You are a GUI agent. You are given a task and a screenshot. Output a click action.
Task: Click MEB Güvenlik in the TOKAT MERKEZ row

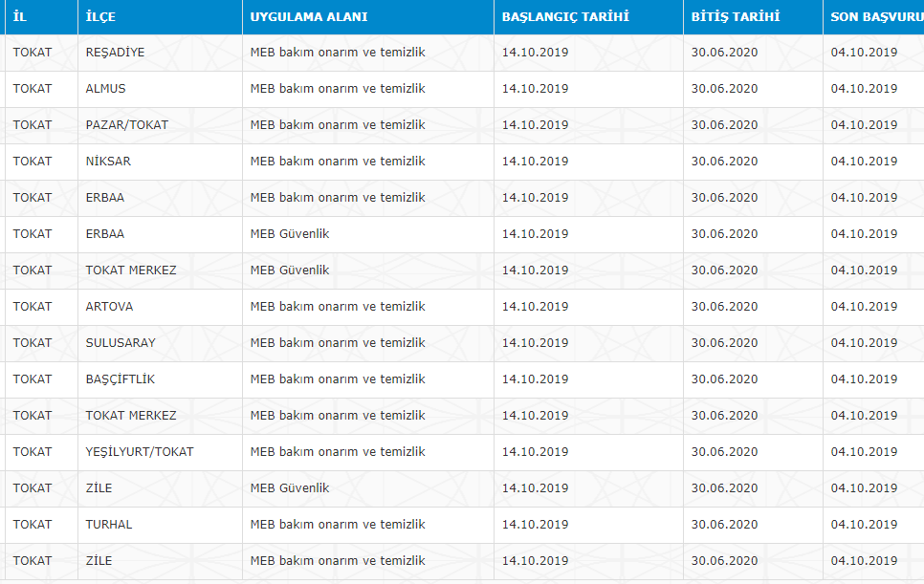click(289, 270)
